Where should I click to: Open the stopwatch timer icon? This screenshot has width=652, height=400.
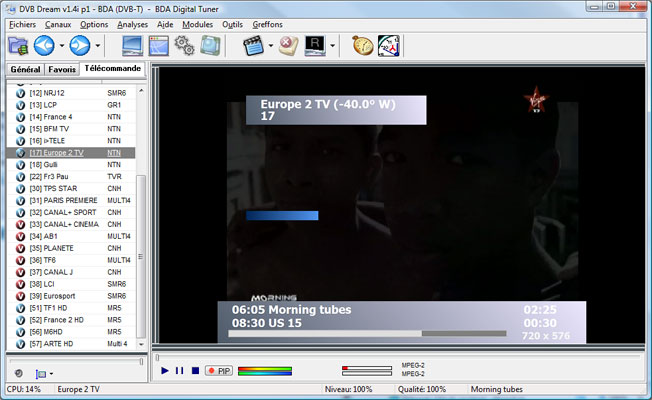pos(363,45)
